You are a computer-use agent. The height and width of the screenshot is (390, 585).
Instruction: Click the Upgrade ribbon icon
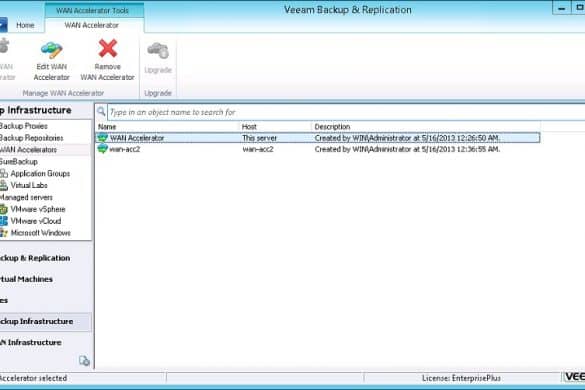(x=158, y=50)
